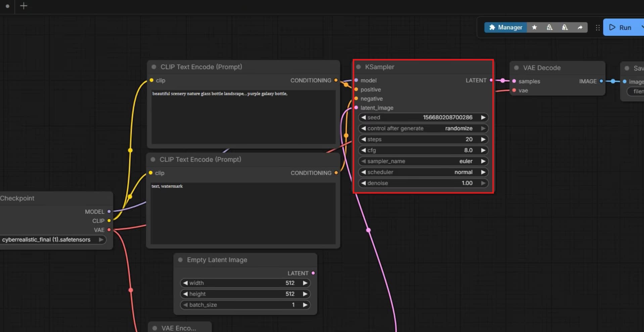Click the VAE Decode IMAGE output socket
644x332 pixels.
click(x=601, y=81)
